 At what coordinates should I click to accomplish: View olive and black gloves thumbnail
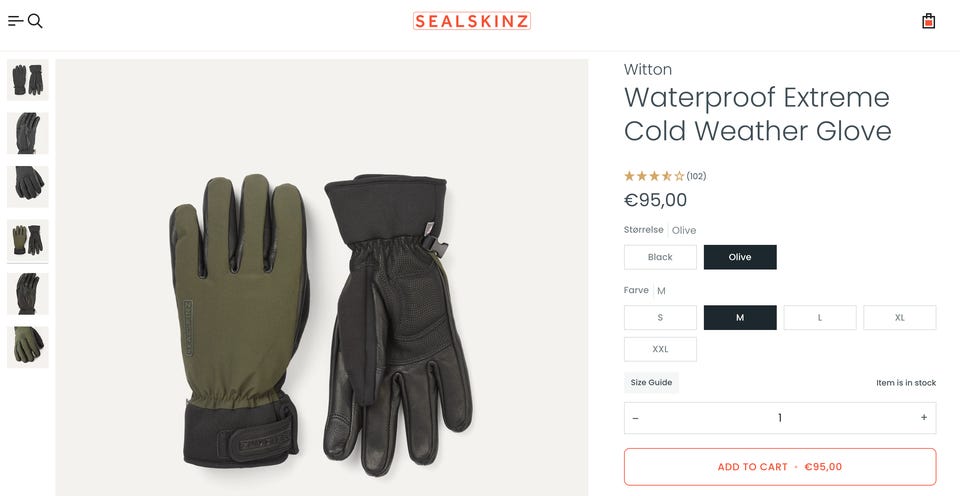28,240
